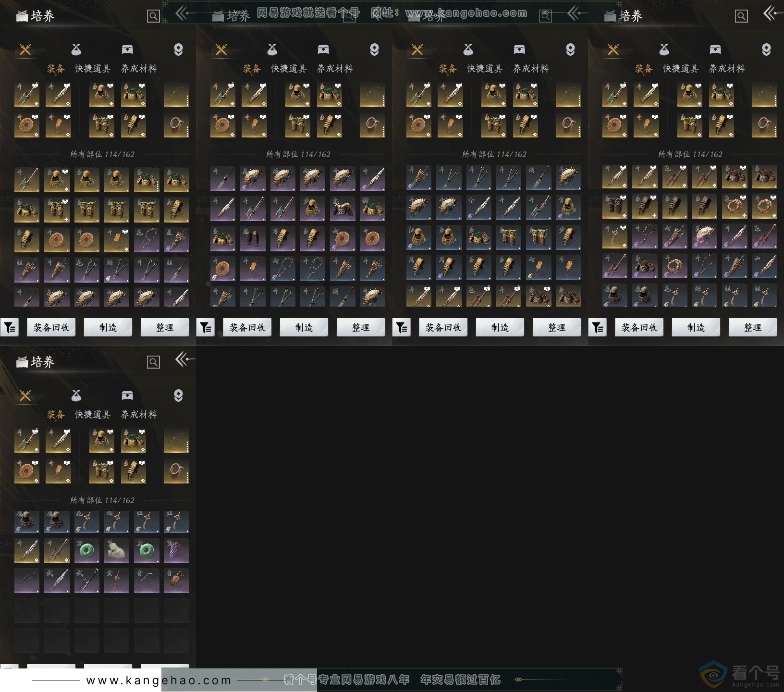Click 整理 button in top-right panel
Image resolution: width=784 pixels, height=692 pixels.
[753, 328]
